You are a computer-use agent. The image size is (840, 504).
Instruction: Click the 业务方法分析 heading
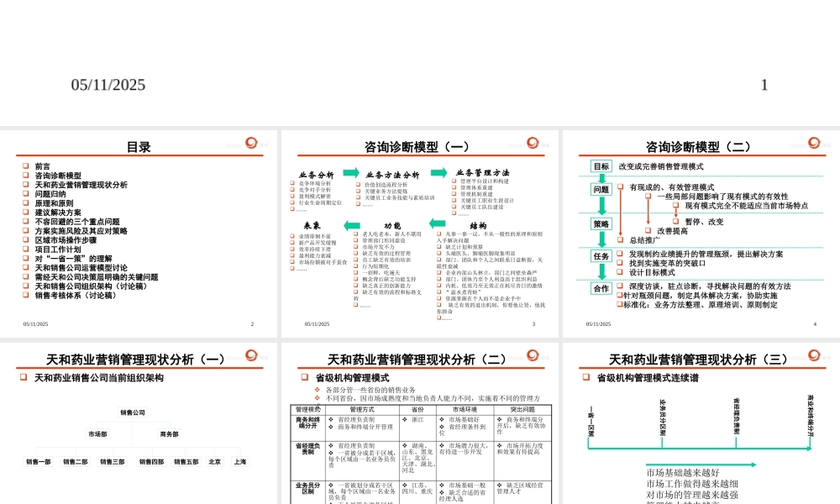tap(392, 176)
